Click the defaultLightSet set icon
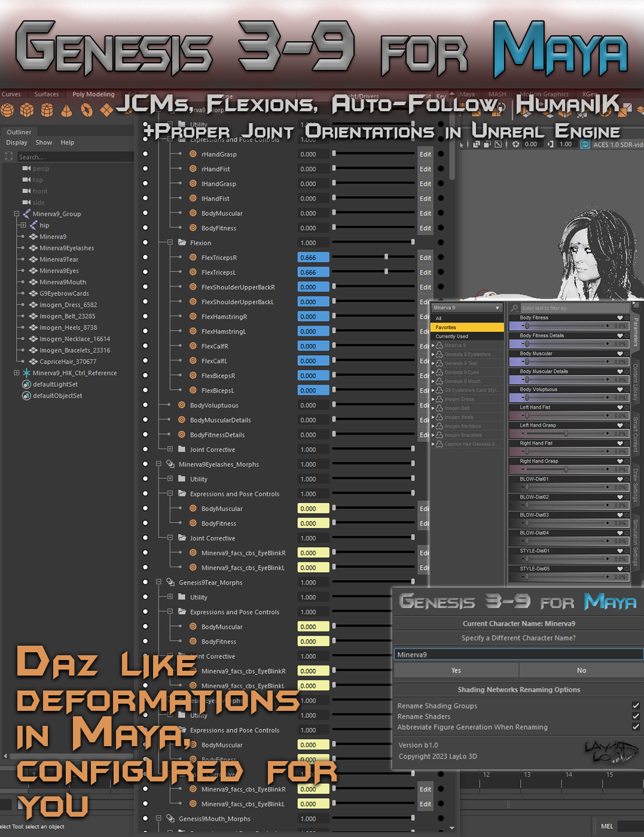This screenshot has height=837, width=644. [26, 384]
